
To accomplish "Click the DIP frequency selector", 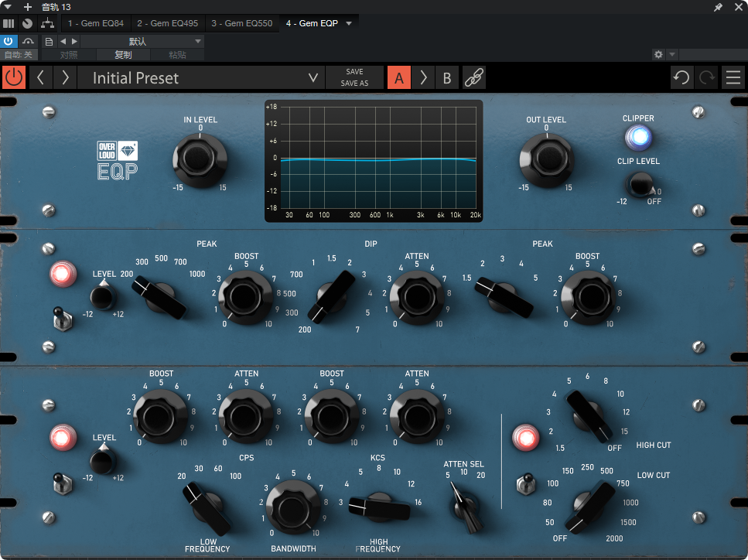I will 332,296.
